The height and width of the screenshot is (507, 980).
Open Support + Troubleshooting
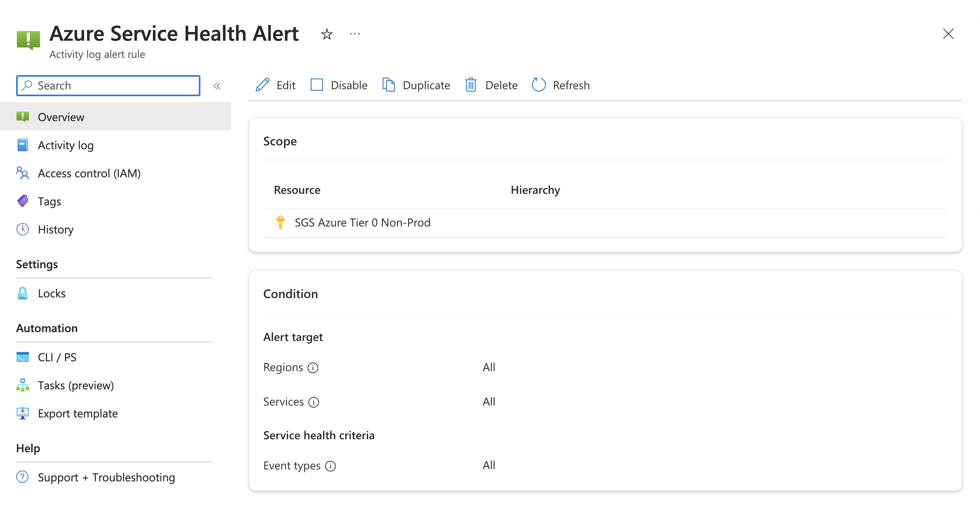(106, 477)
